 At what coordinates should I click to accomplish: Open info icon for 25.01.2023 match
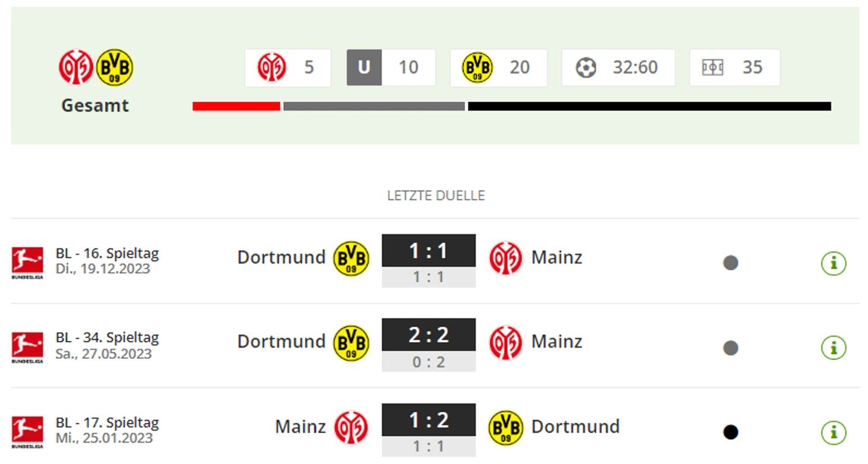[834, 433]
